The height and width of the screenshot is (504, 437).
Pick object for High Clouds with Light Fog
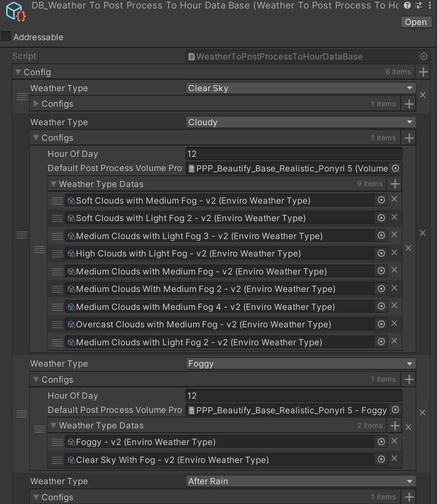click(381, 253)
